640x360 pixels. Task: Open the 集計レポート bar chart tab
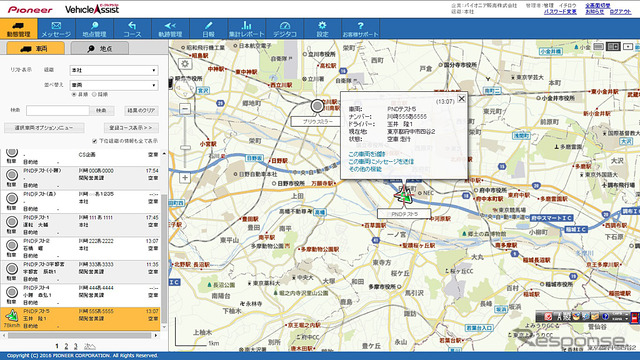click(x=246, y=29)
